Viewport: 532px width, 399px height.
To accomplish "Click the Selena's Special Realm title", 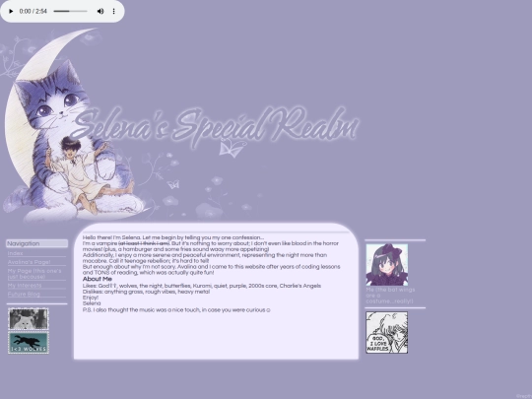I will coord(215,126).
